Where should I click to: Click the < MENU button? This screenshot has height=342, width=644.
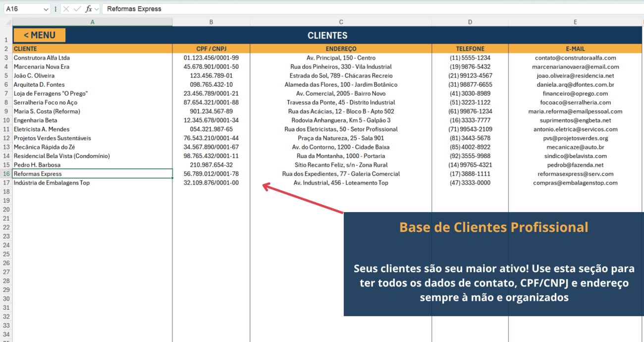39,35
